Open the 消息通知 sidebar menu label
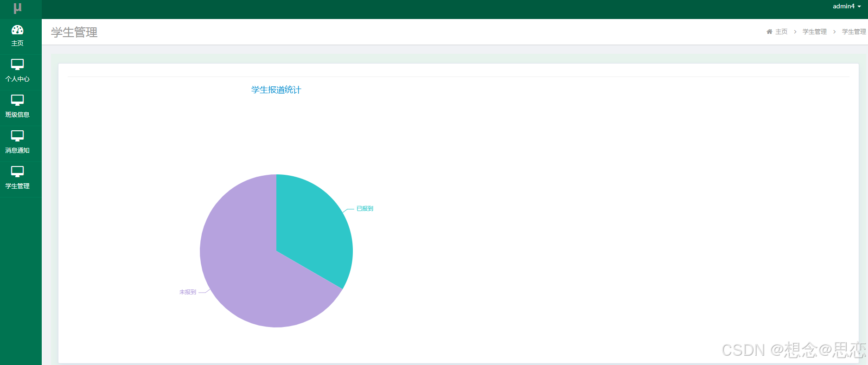The height and width of the screenshot is (365, 868). (x=17, y=150)
